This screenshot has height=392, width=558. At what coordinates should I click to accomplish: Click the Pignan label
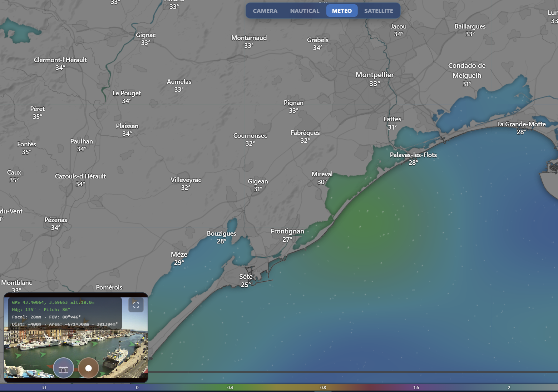point(293,103)
